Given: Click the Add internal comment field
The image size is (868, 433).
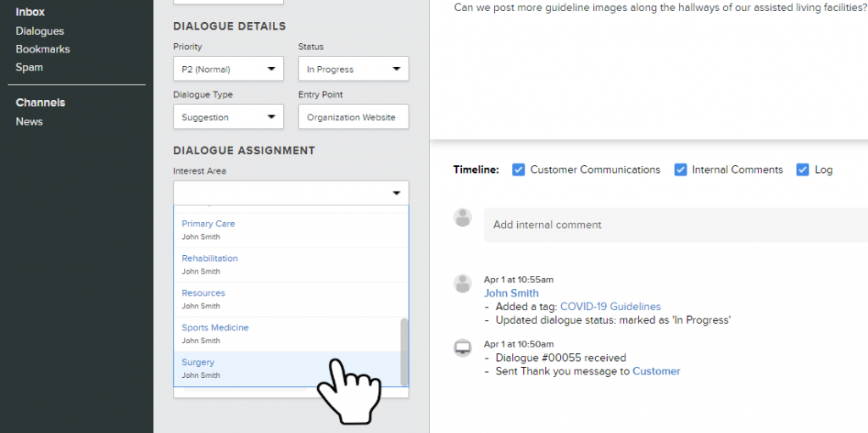Looking at the screenshot, I should point(676,225).
